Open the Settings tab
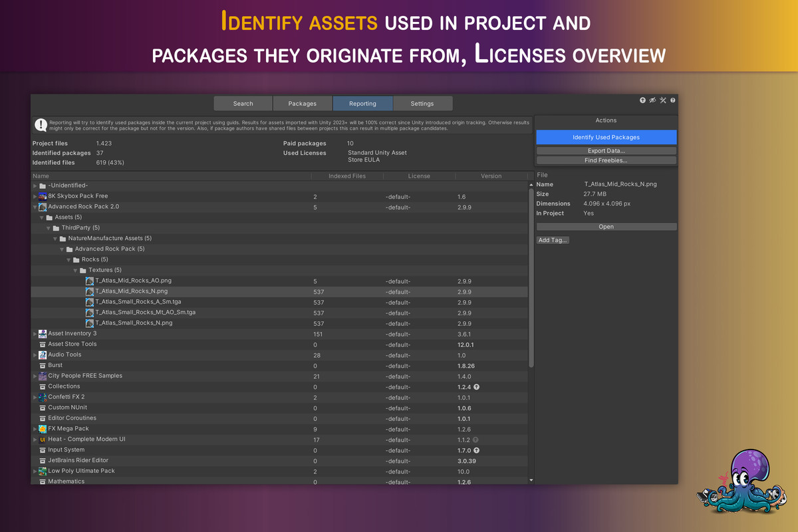The width and height of the screenshot is (798, 532). coord(423,103)
